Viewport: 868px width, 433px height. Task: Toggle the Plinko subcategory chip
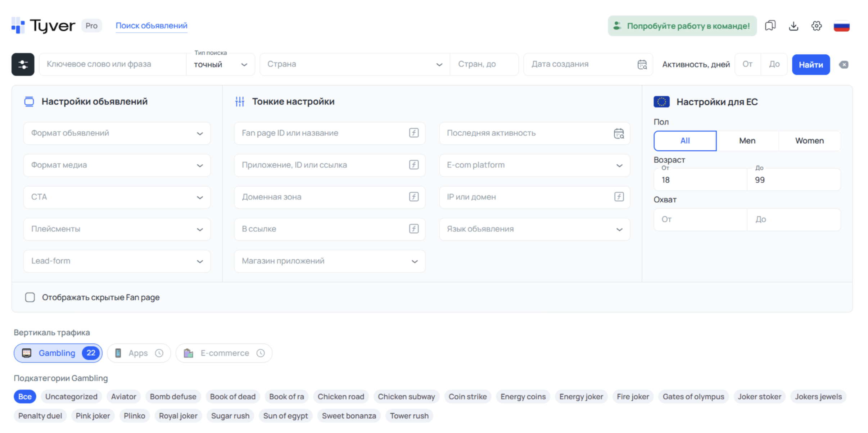coord(134,416)
